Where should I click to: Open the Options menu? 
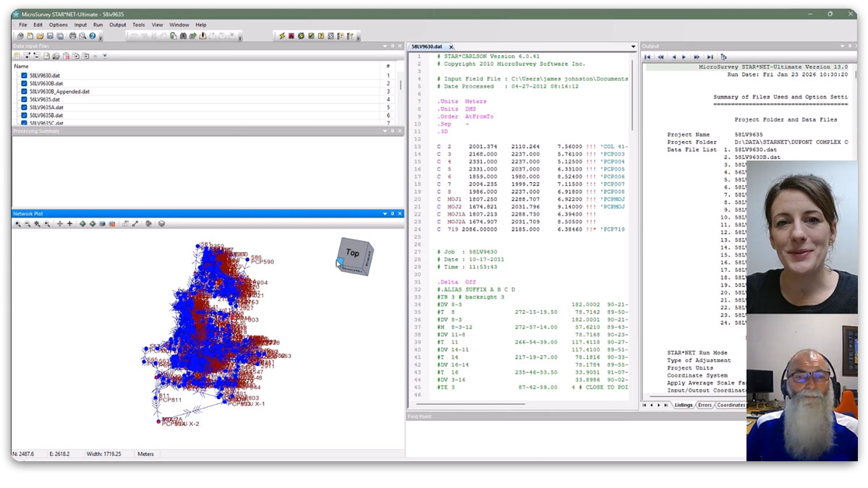[59, 25]
